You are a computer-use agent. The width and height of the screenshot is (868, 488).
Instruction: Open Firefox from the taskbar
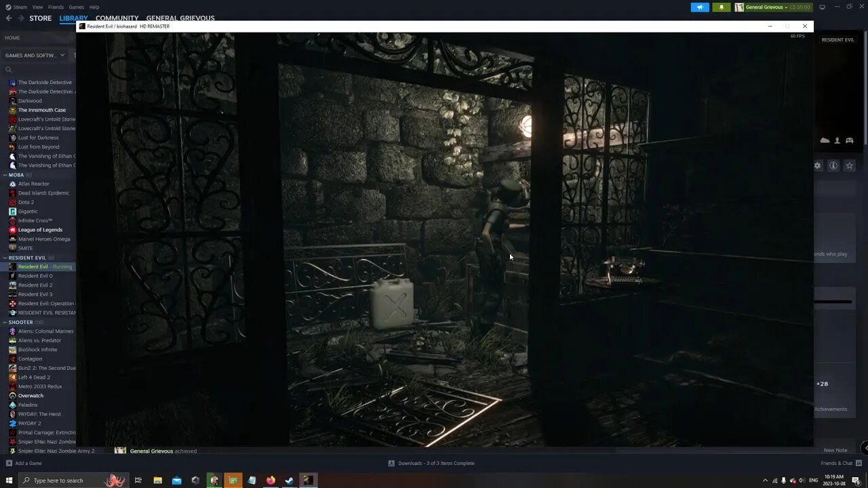coord(271,481)
